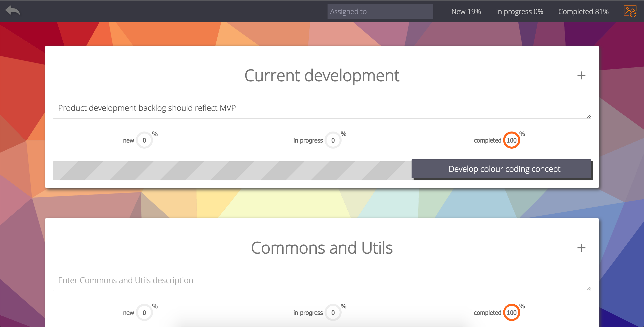
Task: Click the change background image icon
Action: (x=630, y=11)
